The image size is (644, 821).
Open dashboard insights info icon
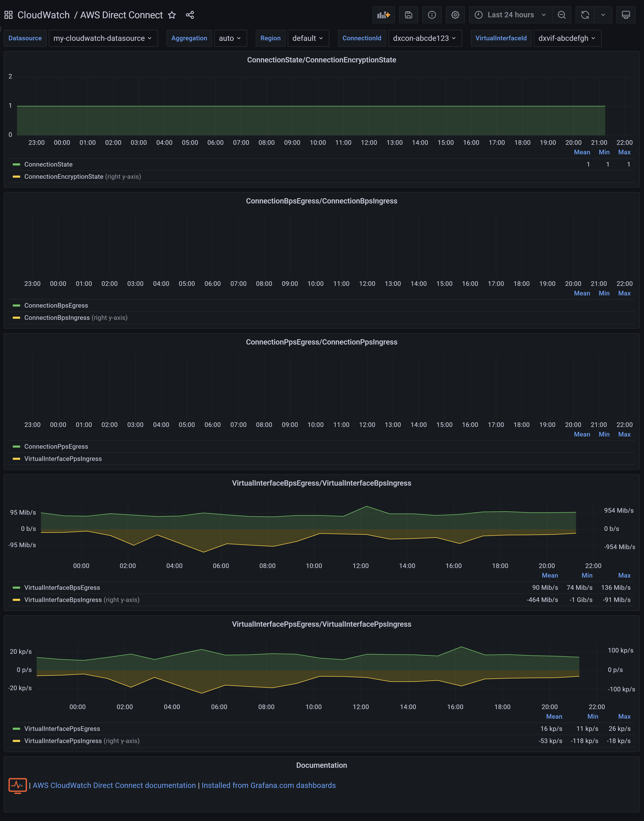[432, 15]
